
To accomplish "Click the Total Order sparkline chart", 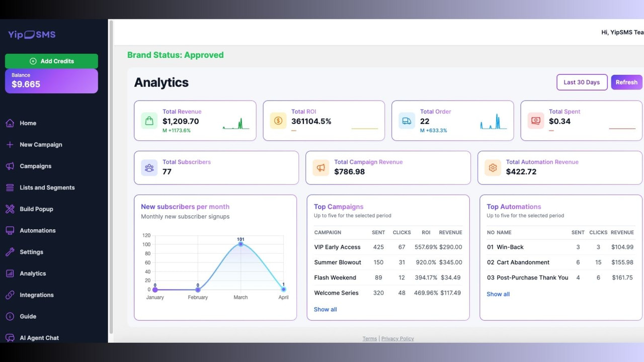I will click(494, 121).
